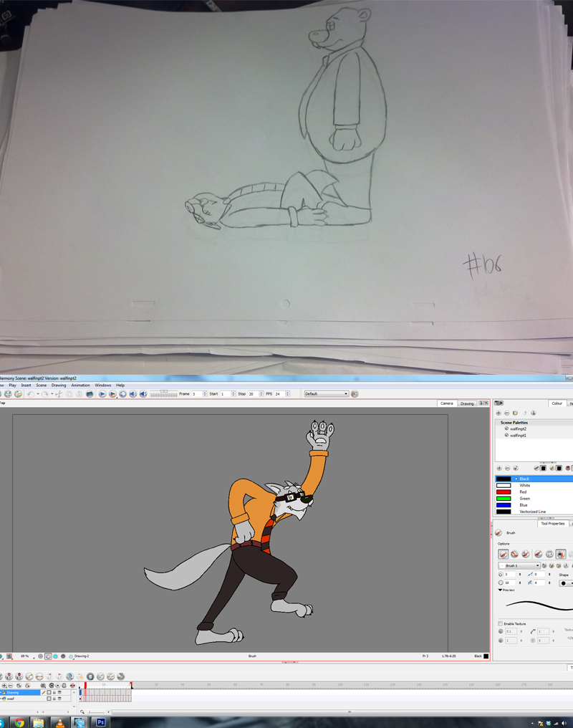Toggle the Drawing layer lock icon
Image resolution: width=573 pixels, height=728 pixels.
click(54, 692)
